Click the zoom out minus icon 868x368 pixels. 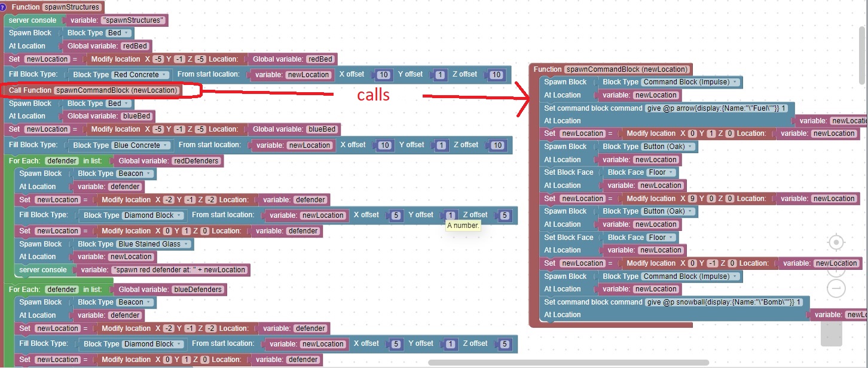[x=836, y=288]
